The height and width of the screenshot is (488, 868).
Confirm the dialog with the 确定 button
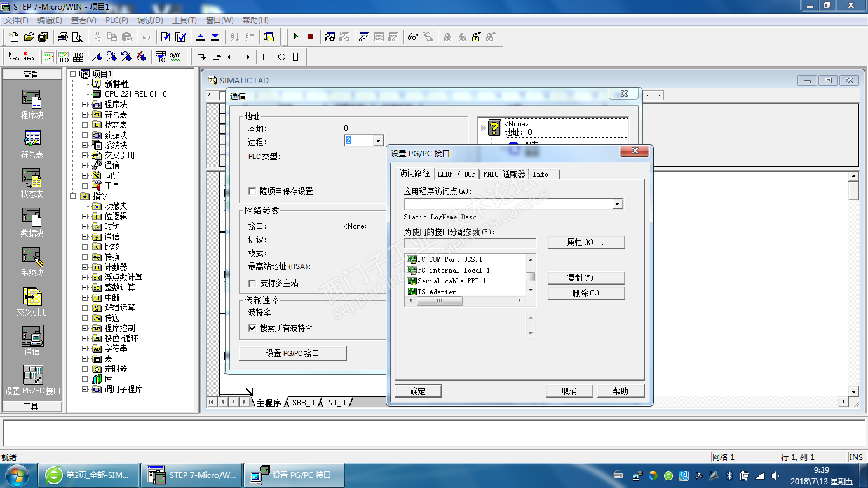pyautogui.click(x=418, y=391)
